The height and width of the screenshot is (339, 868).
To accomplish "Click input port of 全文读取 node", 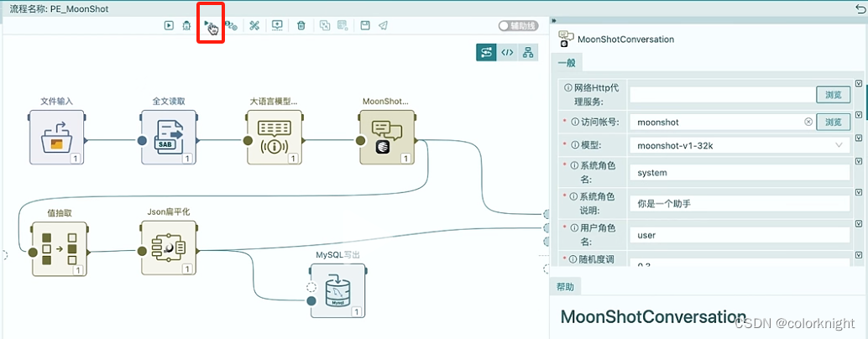I will tap(142, 141).
